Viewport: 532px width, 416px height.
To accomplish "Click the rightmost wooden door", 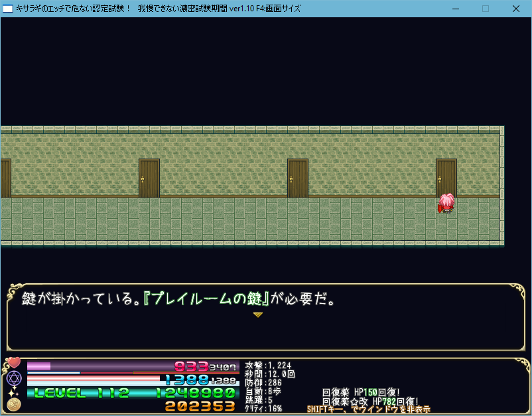I will [x=446, y=176].
